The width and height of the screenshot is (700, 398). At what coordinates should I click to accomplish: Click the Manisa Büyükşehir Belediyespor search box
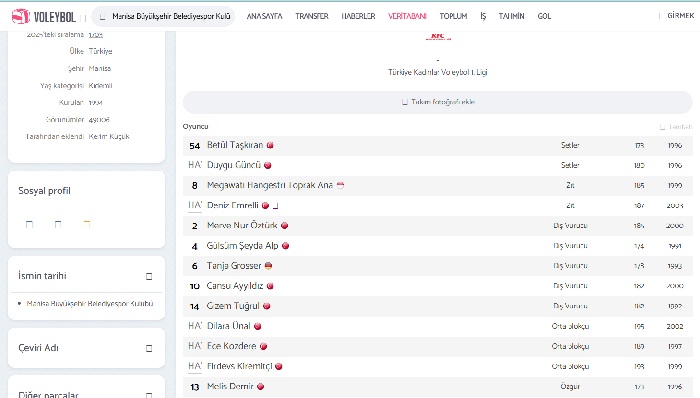[x=163, y=17]
